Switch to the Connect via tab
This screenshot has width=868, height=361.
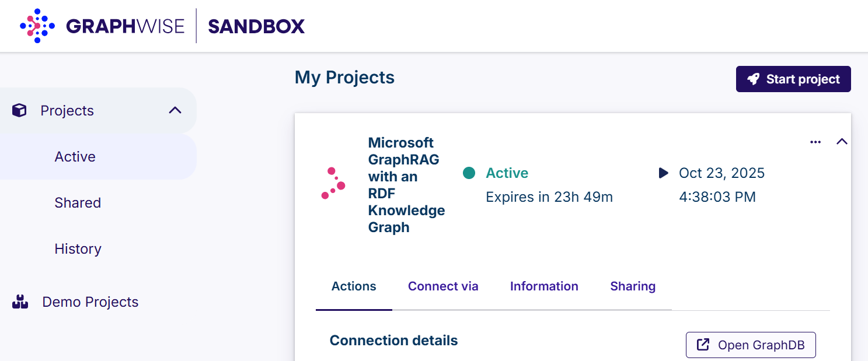pos(443,286)
